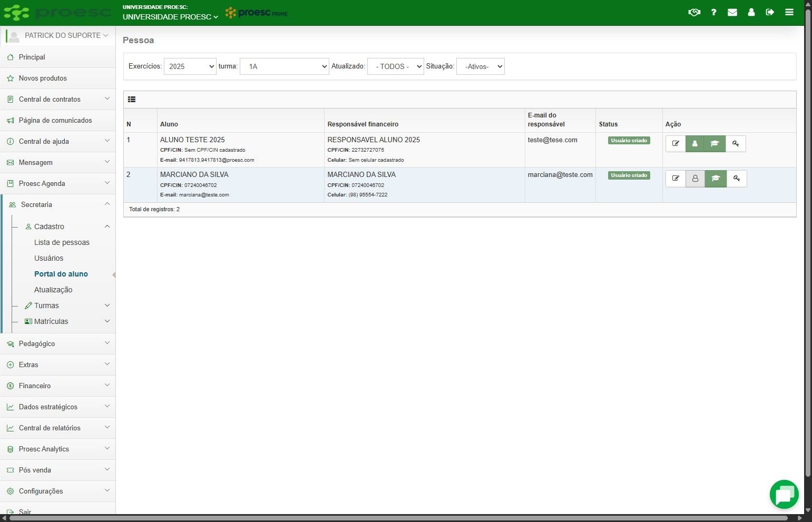This screenshot has width=812, height=522.
Task: Open the chat bubble widget
Action: (784, 495)
